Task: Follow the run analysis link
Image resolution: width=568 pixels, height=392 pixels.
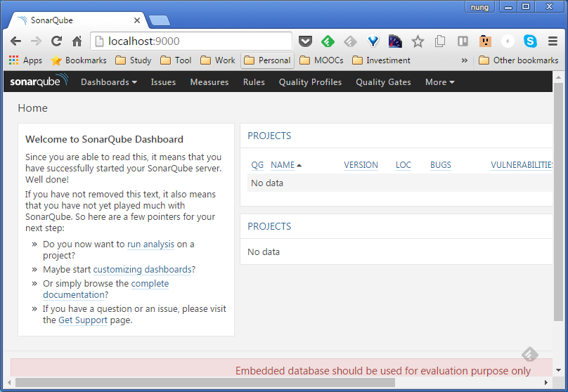Action: (x=150, y=244)
